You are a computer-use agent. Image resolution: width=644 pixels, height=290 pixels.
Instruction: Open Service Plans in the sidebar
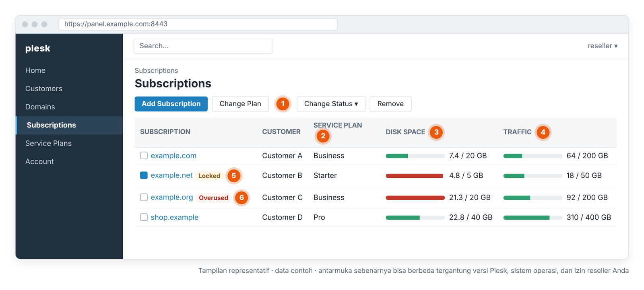[69, 143]
